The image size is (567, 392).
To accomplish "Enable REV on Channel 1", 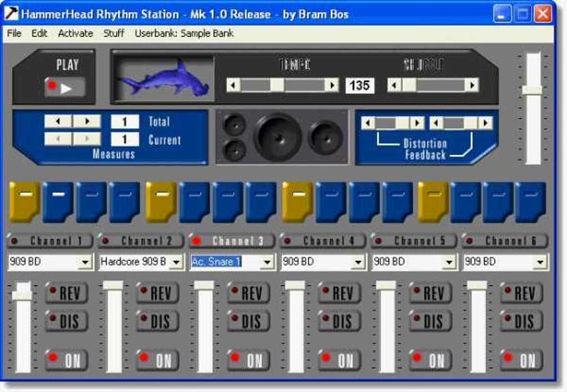I will point(67,293).
